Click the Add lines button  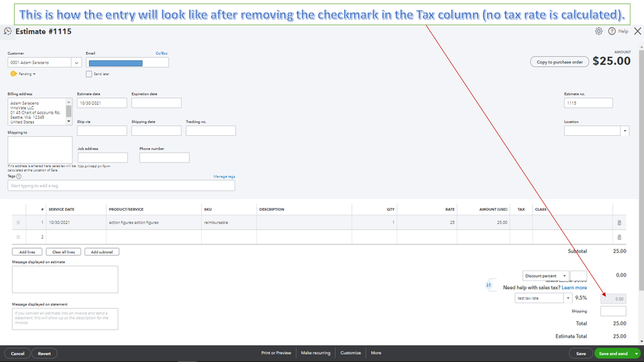[x=27, y=252]
